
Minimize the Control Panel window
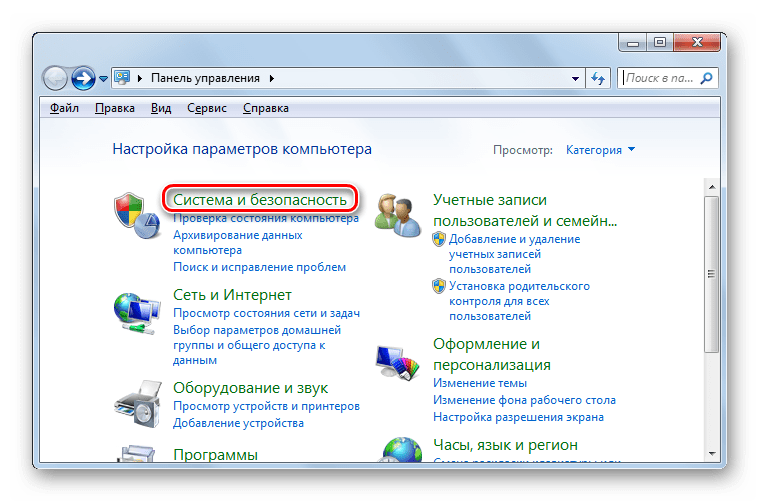point(633,43)
